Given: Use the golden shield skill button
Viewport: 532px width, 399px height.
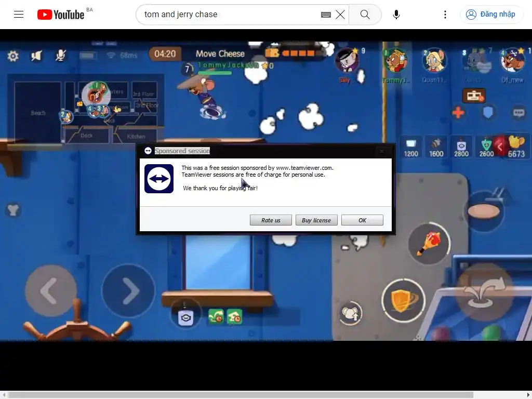Looking at the screenshot, I should tap(403, 300).
